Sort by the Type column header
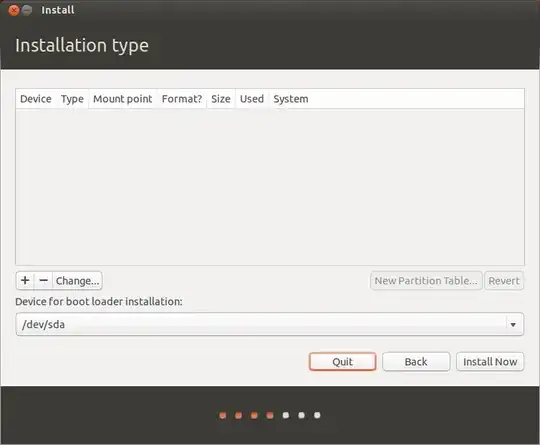This screenshot has width=540, height=445. [x=72, y=99]
